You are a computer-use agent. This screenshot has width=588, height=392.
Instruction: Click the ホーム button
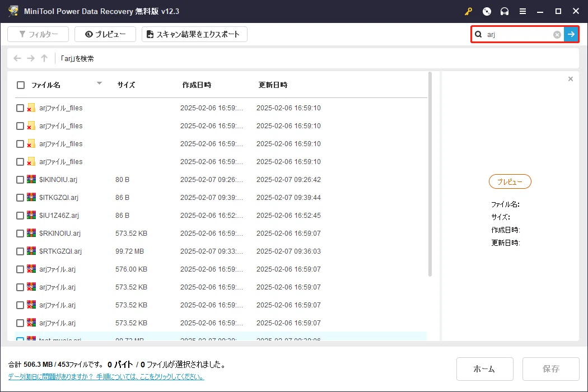pos(484,368)
